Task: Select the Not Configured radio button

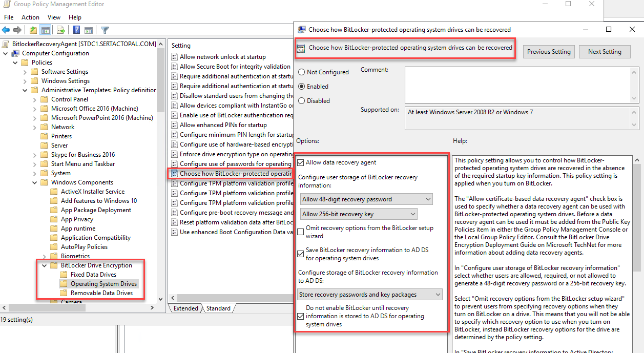Action: pyautogui.click(x=301, y=72)
